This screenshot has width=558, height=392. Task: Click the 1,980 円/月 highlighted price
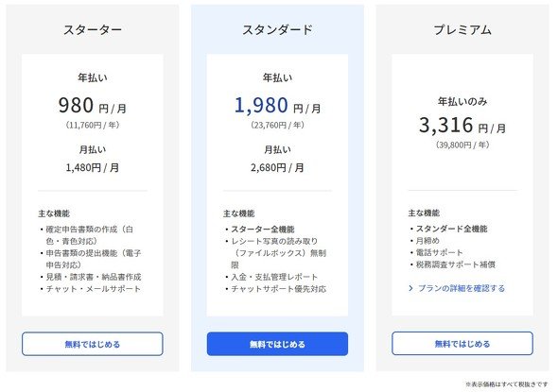[277, 105]
